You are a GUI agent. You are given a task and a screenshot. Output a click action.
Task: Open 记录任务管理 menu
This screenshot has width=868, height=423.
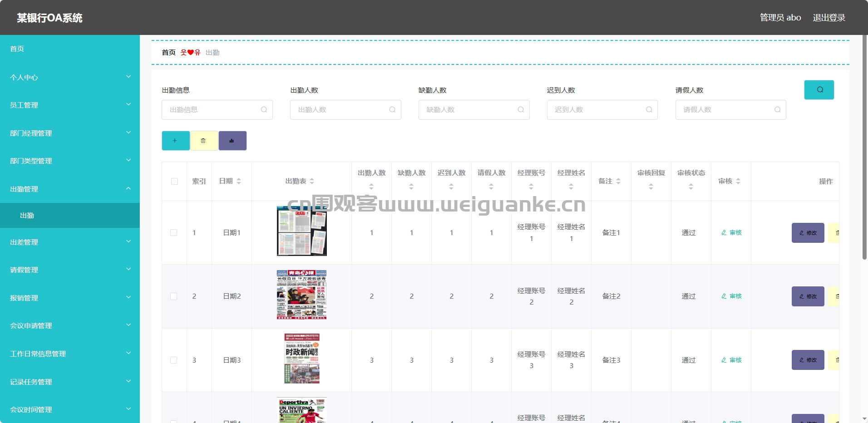pyautogui.click(x=70, y=382)
